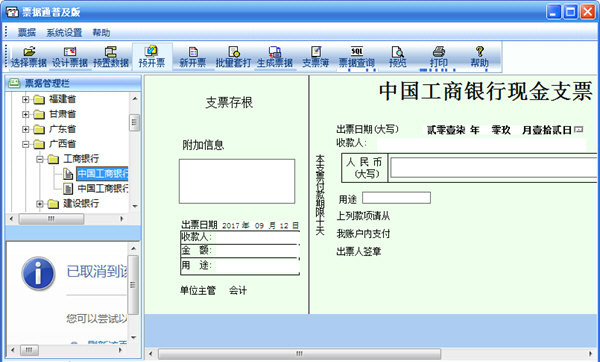Click the 附加信息 text box
600x362 pixels.
(237, 181)
